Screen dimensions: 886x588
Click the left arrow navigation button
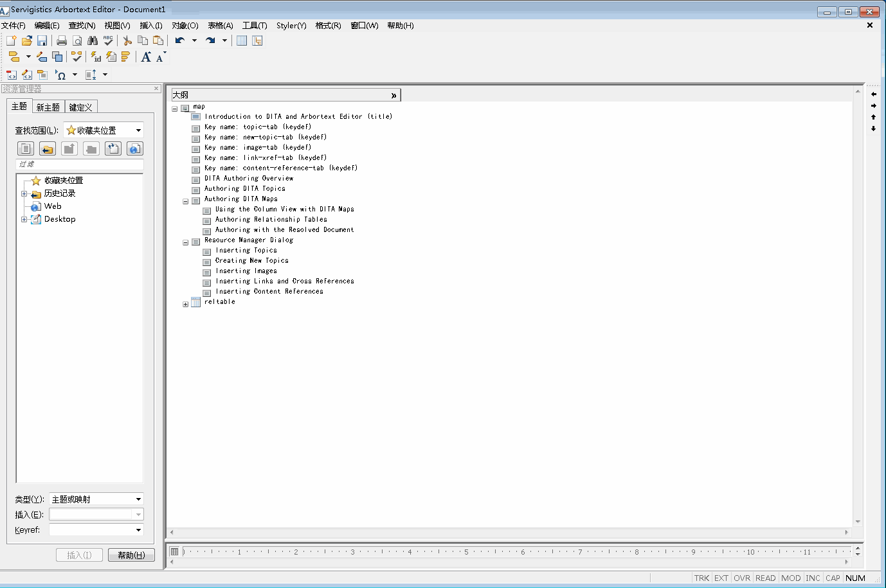coord(874,94)
